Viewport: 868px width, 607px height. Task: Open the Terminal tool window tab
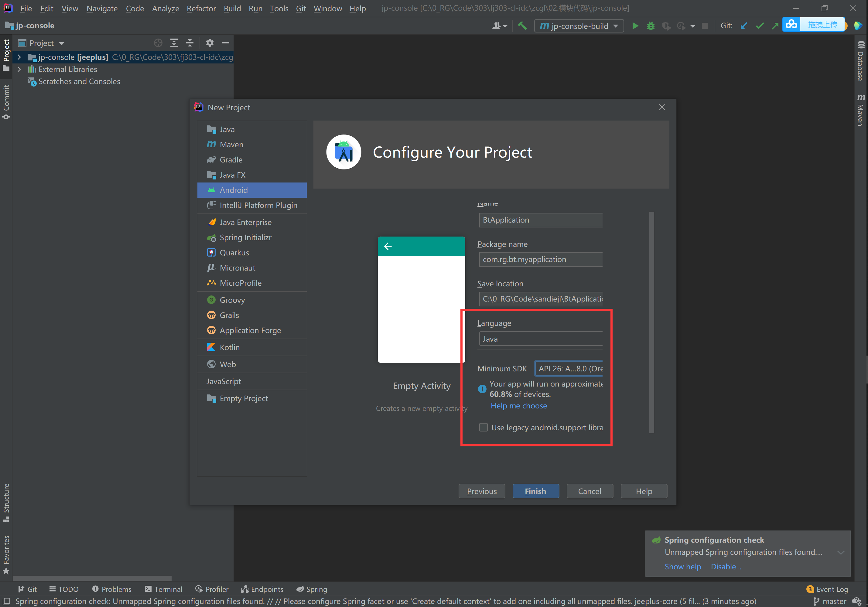(x=164, y=589)
